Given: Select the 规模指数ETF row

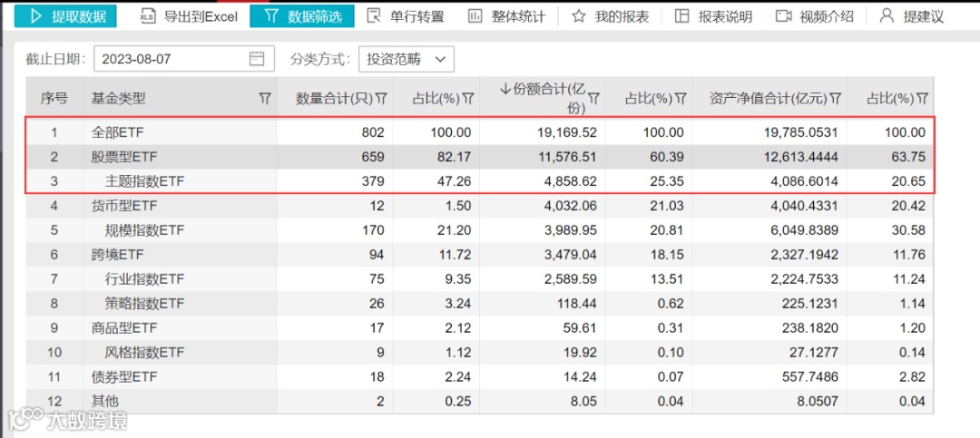Looking at the screenshot, I should coord(479,230).
